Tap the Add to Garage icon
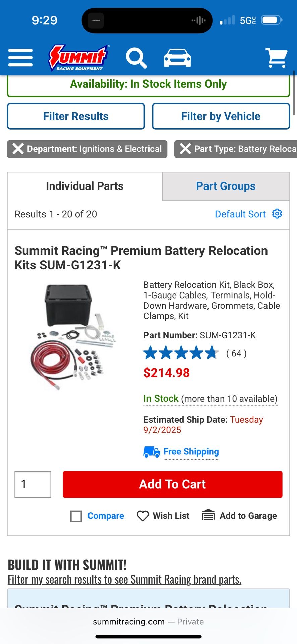 [x=208, y=515]
